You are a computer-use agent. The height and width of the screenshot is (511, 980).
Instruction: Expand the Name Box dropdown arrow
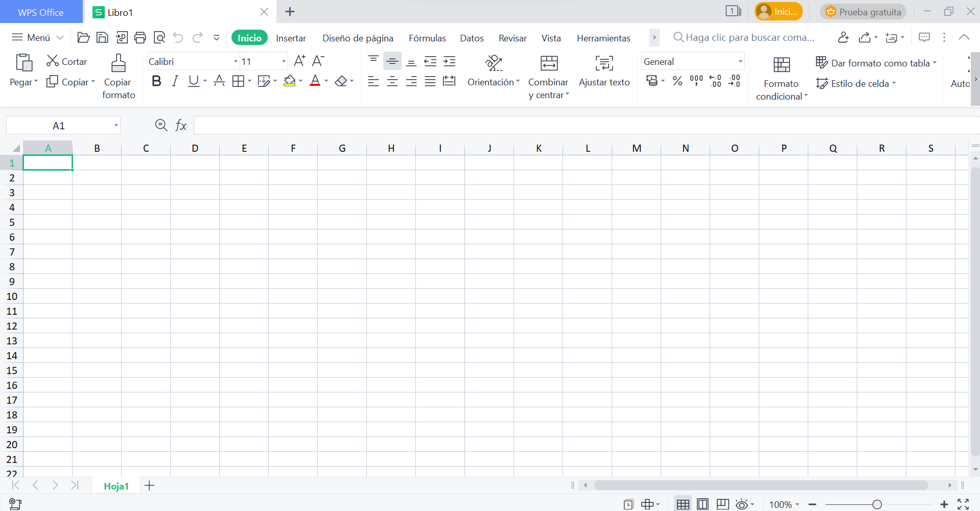116,126
